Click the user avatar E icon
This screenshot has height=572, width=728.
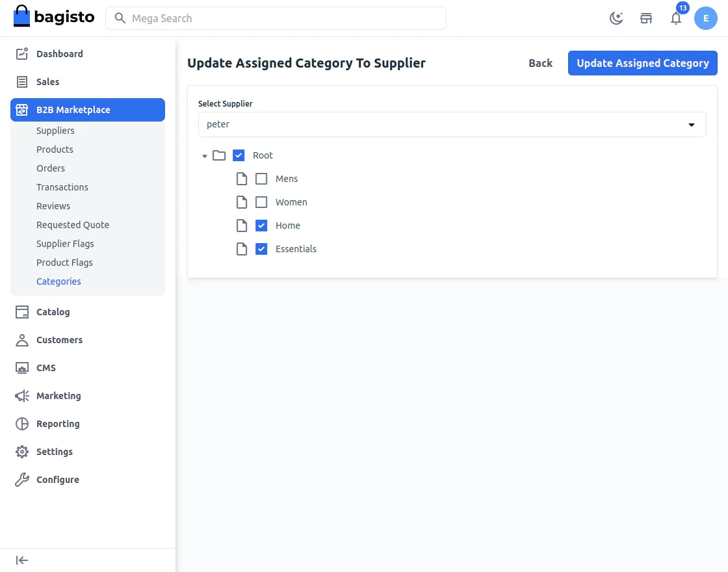click(x=706, y=18)
